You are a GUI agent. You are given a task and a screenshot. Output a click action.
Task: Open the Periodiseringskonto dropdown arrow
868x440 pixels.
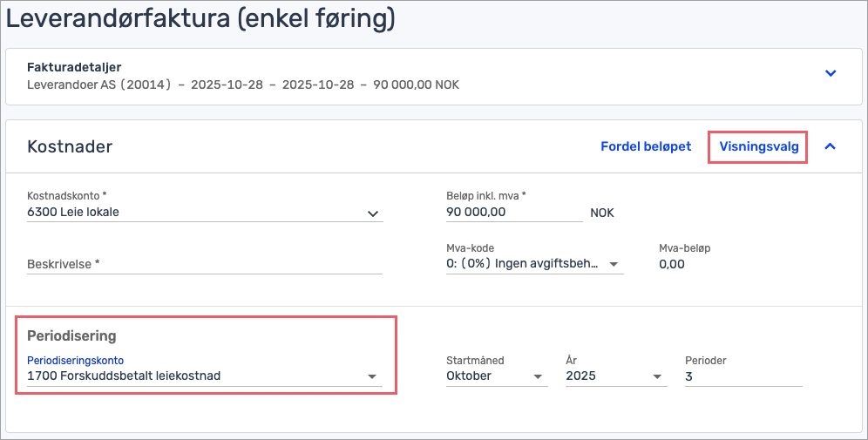tap(373, 376)
